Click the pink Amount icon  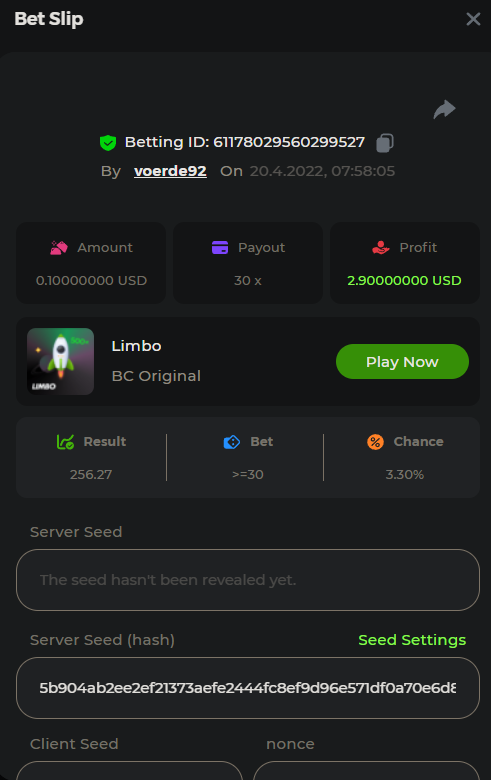coord(59,247)
